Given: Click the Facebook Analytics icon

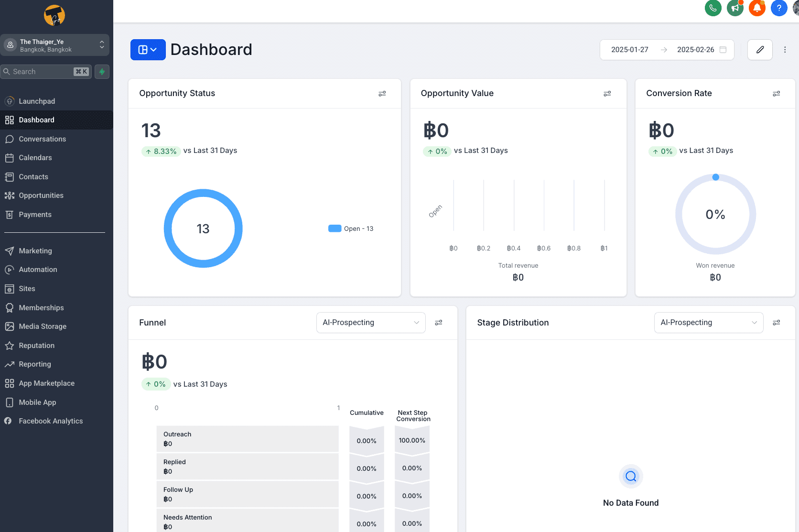Looking at the screenshot, I should coord(8,421).
